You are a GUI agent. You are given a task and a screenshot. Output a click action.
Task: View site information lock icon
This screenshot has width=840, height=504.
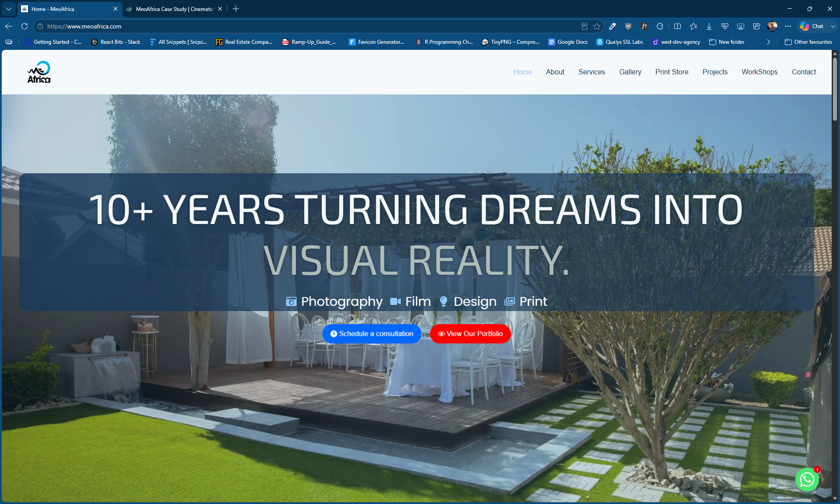[x=40, y=26]
